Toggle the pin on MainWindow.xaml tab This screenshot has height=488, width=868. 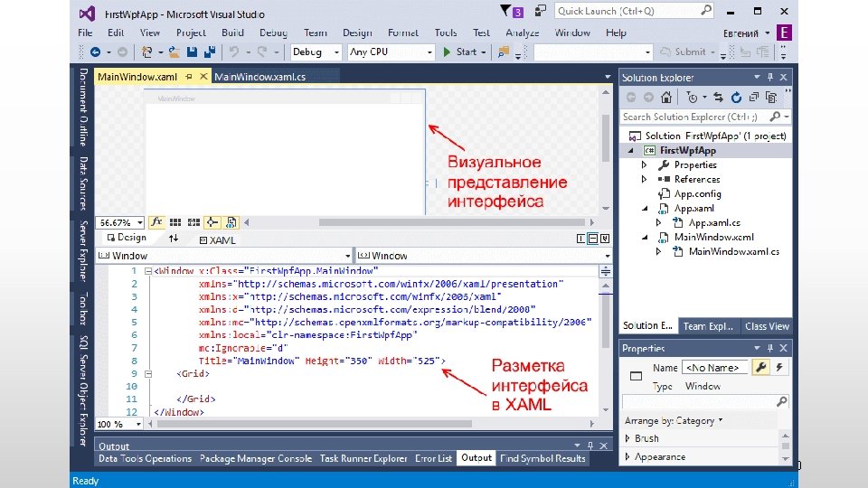(189, 76)
